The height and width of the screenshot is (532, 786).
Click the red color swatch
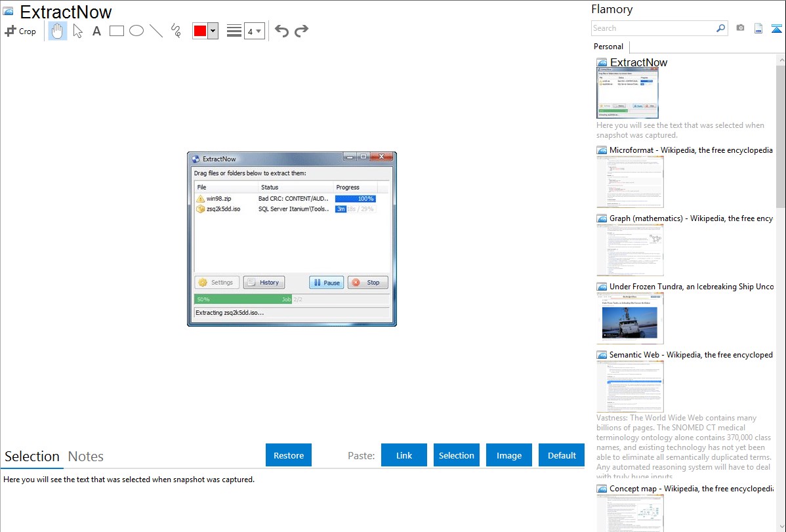pyautogui.click(x=200, y=31)
